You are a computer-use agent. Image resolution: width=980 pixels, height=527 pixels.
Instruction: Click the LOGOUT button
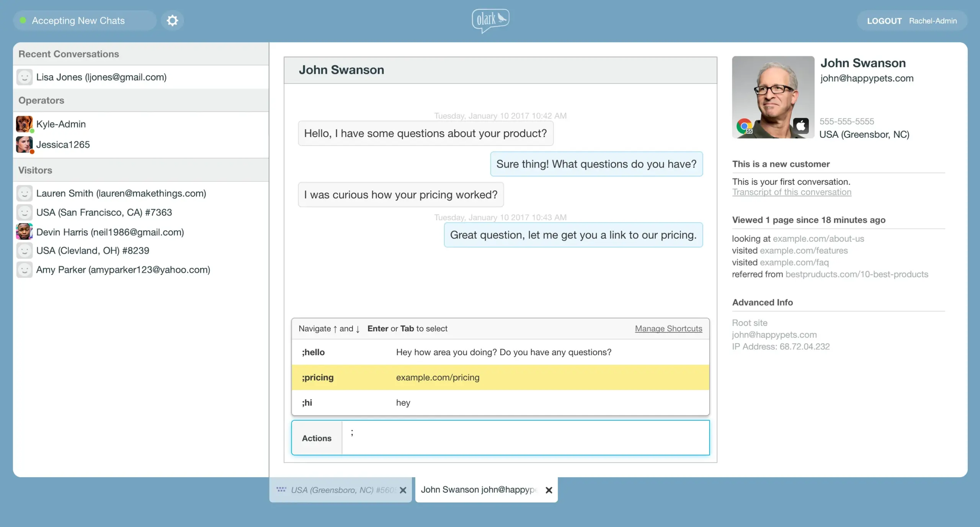(884, 21)
